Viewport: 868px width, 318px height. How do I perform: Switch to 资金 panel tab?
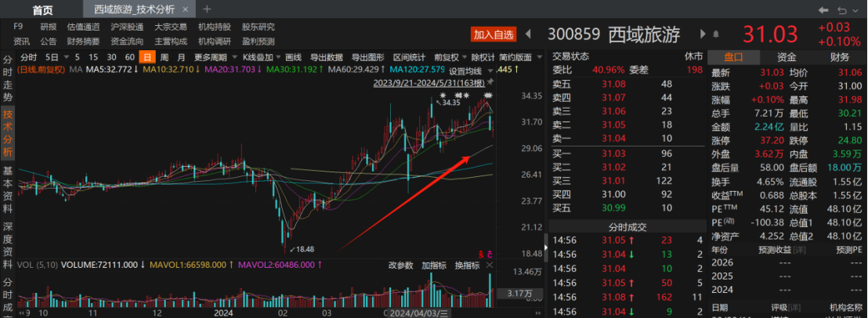[787, 57]
